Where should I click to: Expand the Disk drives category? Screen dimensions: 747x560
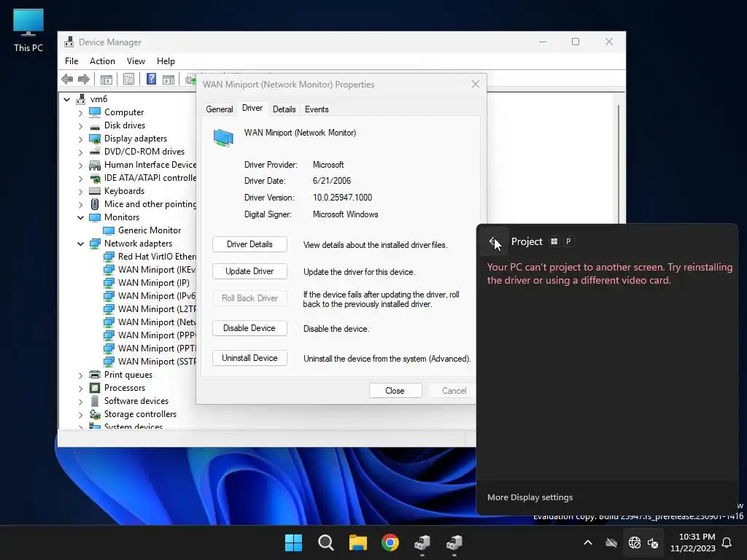tap(80, 126)
